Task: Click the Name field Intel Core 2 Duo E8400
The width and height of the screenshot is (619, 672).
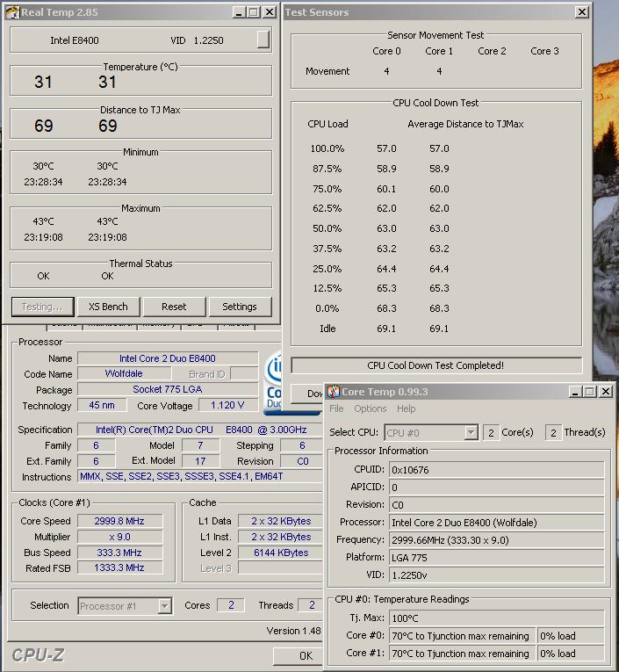Action: [x=168, y=358]
